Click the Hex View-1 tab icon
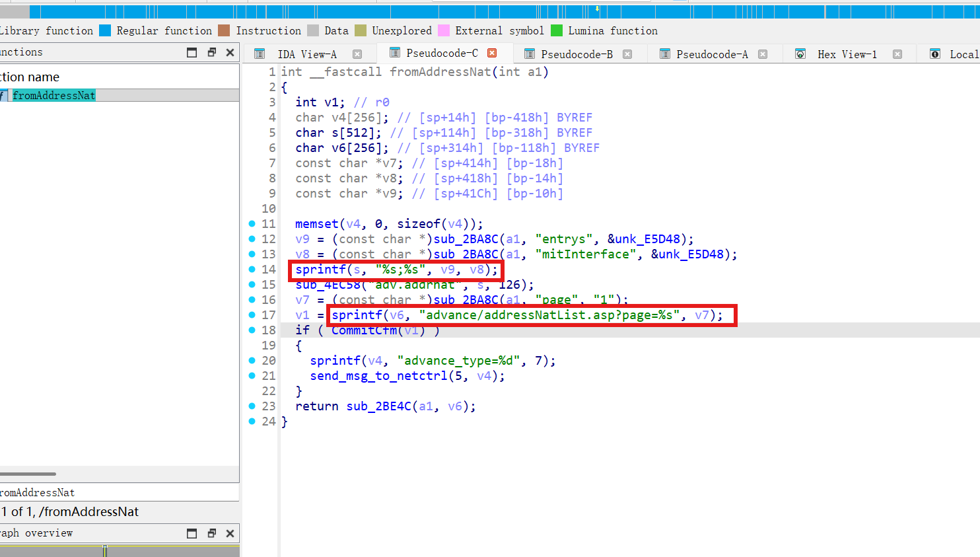 [800, 54]
